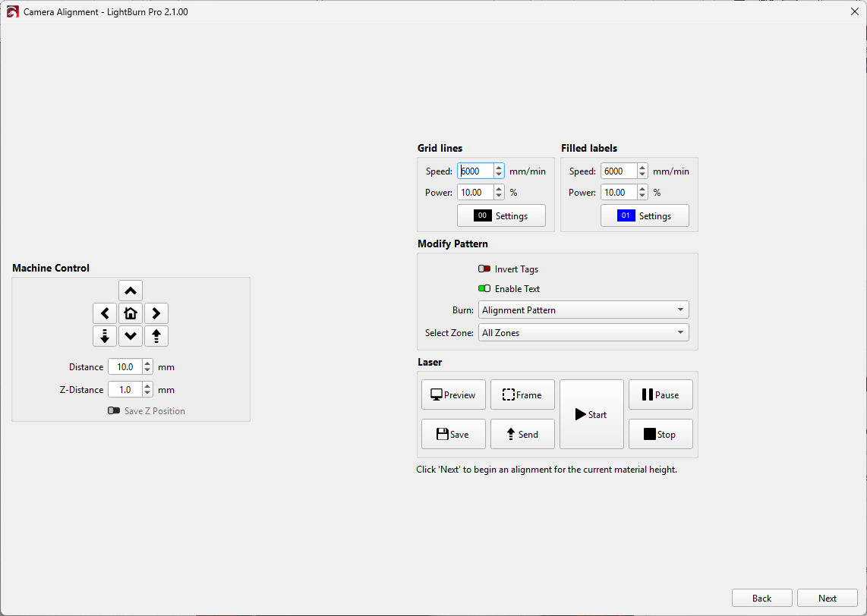This screenshot has width=867, height=616.
Task: Click the Frame button in Laser panel
Action: [522, 395]
